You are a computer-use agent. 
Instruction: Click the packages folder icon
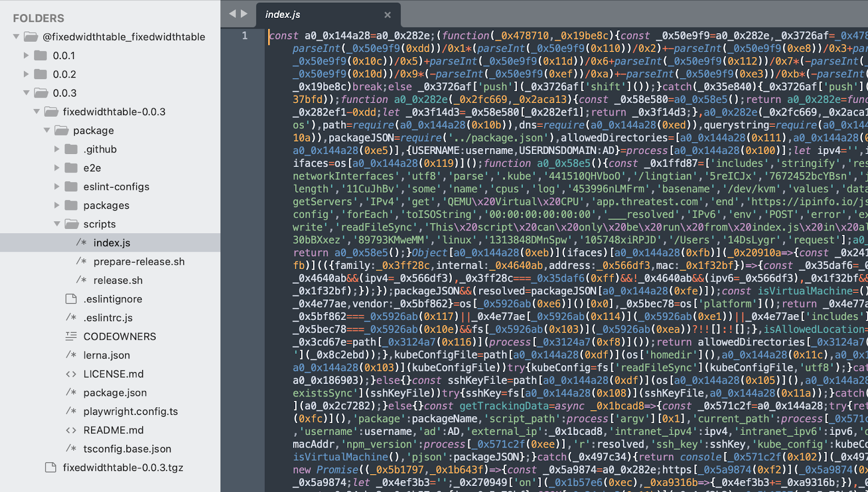pos(72,205)
